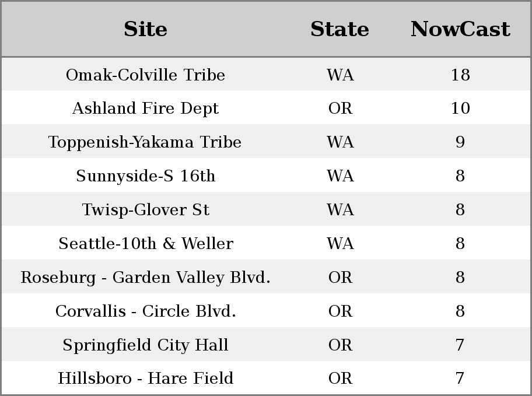Viewport: 532px width, 396px height.
Task: Click the Twisp-Glover St site
Action: [x=146, y=209]
